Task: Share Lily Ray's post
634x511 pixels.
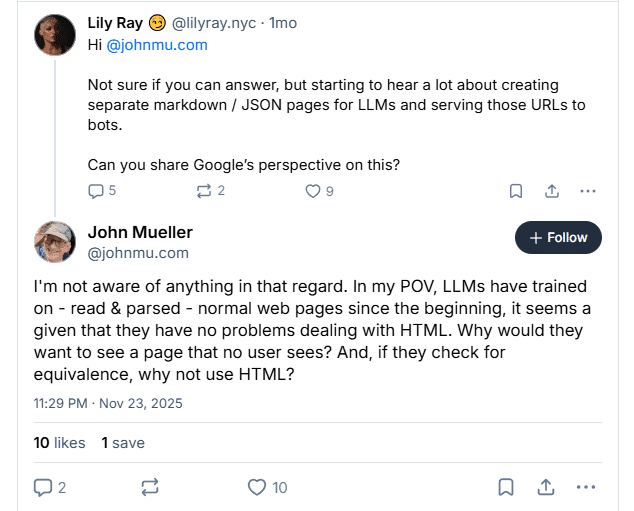Action: coord(552,191)
